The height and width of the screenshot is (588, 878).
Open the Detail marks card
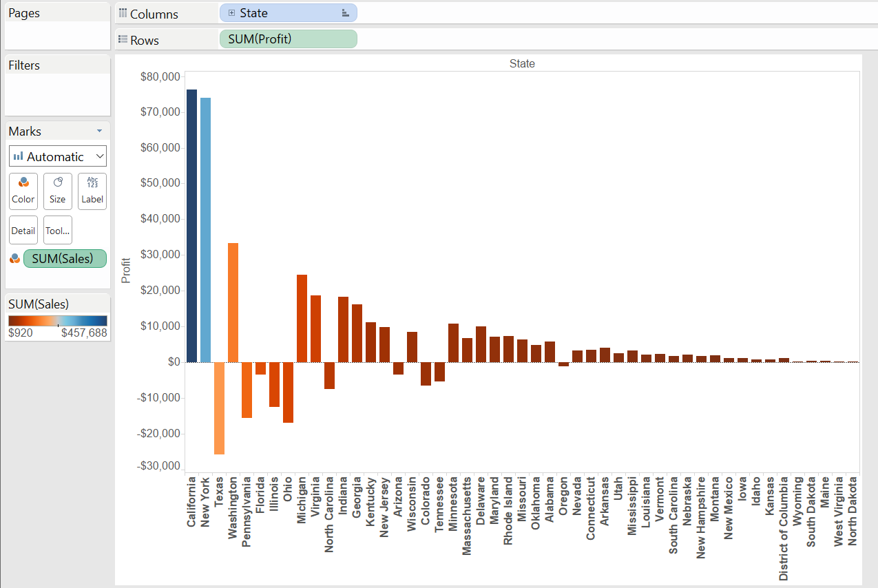[23, 231]
